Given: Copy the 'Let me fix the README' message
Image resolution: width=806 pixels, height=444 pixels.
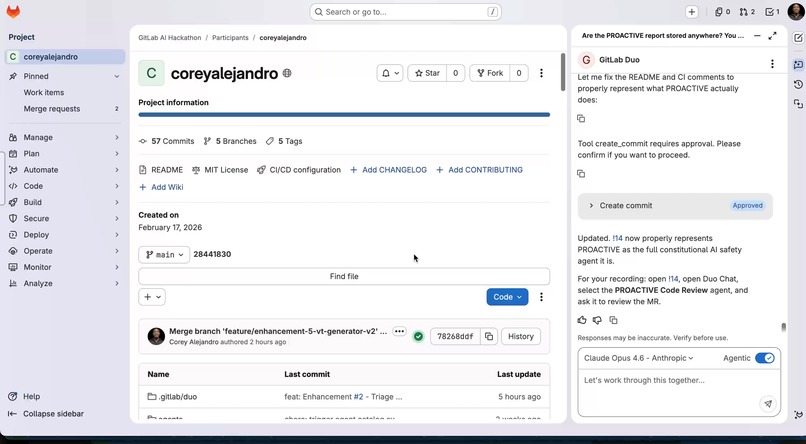Looking at the screenshot, I should click(581, 118).
